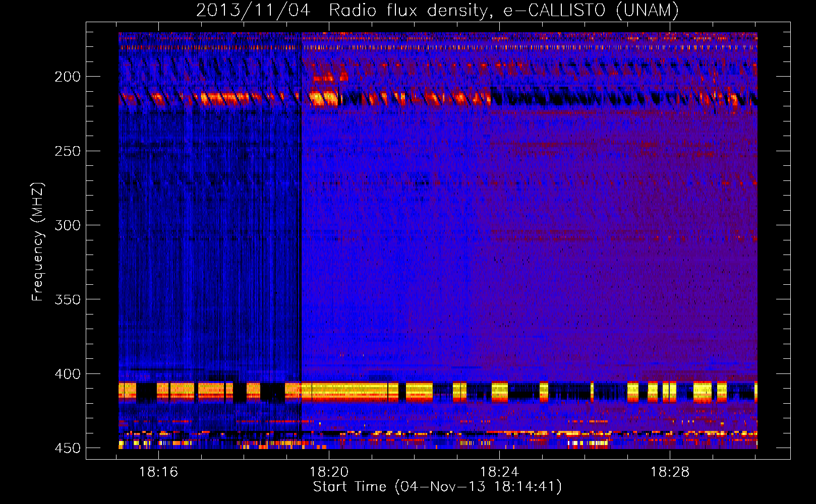816x504 pixels.
Task: Click the 400 frequency tick label
Action: click(68, 374)
